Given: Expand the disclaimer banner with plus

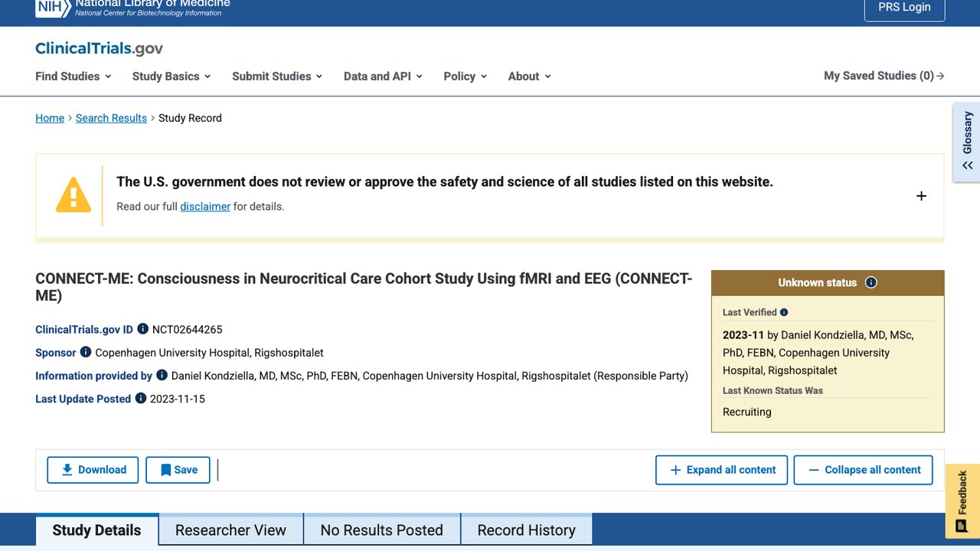Looking at the screenshot, I should tap(921, 196).
